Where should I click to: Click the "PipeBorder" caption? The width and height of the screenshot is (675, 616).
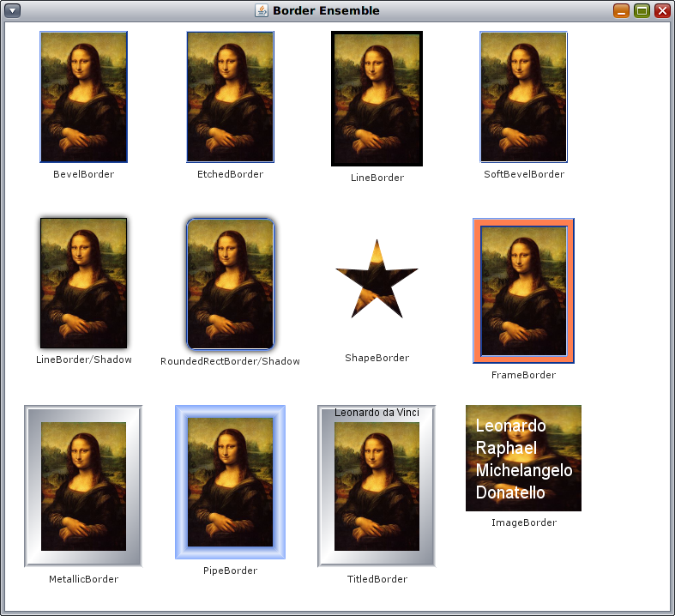point(231,571)
